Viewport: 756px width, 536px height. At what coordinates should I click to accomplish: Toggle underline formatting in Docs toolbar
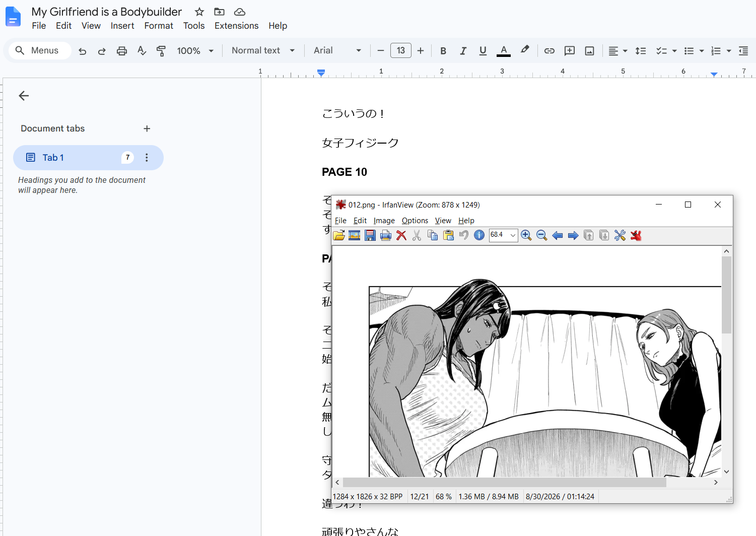[483, 50]
